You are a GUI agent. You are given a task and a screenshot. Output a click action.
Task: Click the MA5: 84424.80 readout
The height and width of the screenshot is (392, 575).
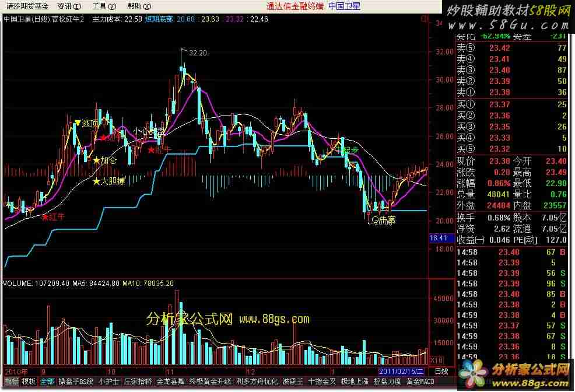click(96, 283)
